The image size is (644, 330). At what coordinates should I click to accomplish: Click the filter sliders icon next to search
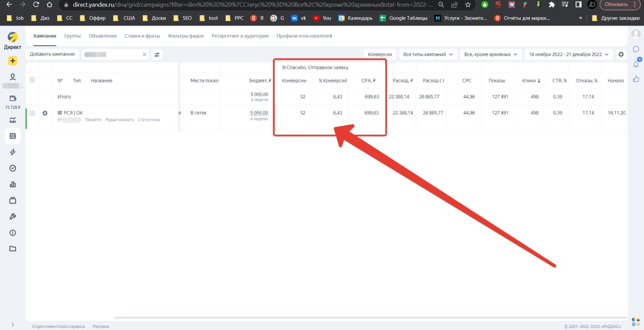[157, 54]
